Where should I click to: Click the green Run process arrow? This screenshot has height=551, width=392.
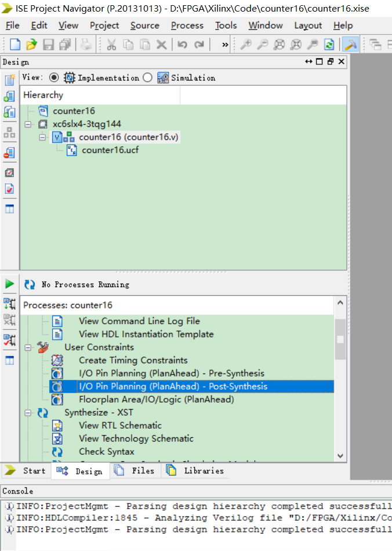tap(9, 284)
